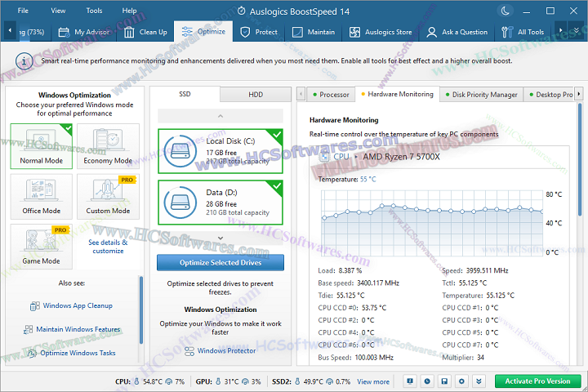Viewport: 588px width, 392px height.
Task: Switch to the Clean Up tab
Action: pyautogui.click(x=145, y=33)
